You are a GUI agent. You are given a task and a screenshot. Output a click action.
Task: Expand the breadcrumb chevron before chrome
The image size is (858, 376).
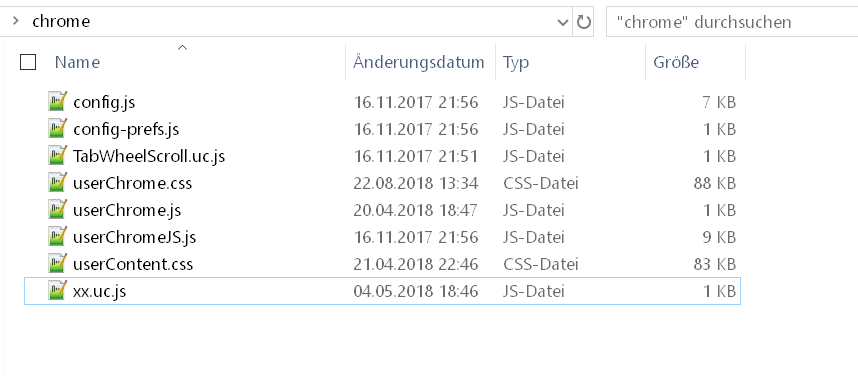[x=16, y=21]
